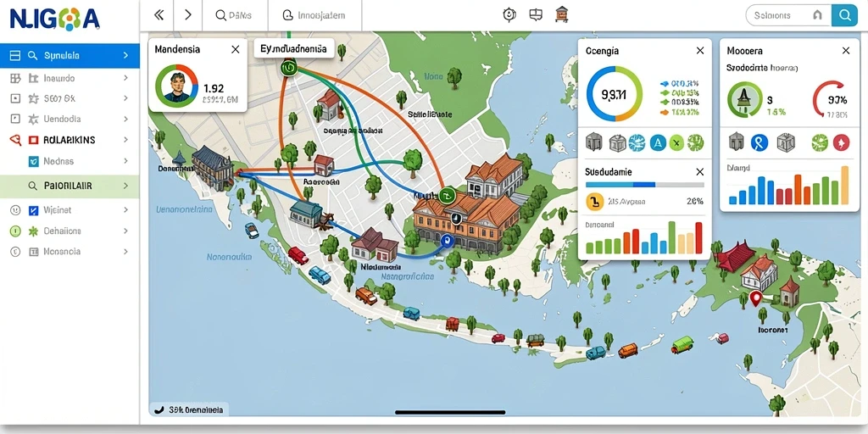Toggle the checkbox beside Wjcinet sidebar item
Image resolution: width=868 pixels, height=434 pixels.
point(33,210)
